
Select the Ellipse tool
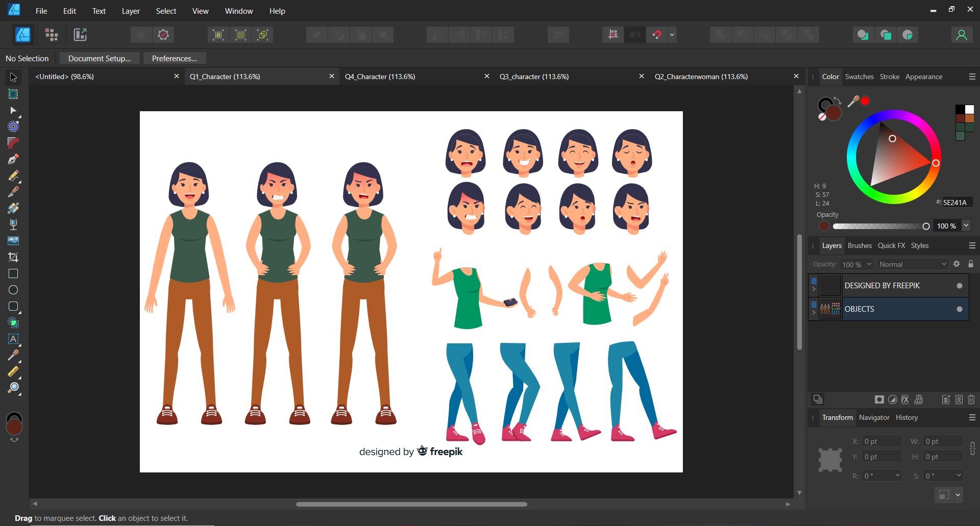tap(14, 290)
